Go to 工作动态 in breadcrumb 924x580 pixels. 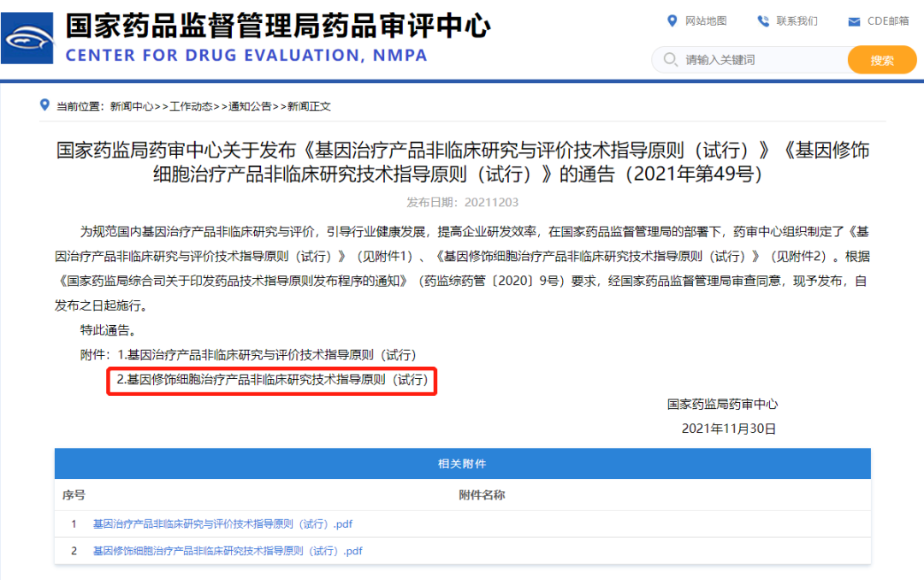click(x=191, y=106)
